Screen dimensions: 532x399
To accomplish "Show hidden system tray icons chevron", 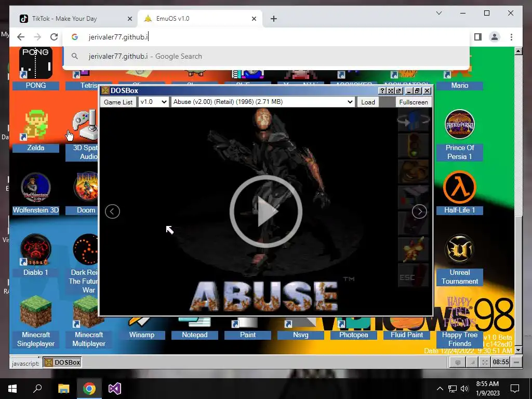I will 440,389.
